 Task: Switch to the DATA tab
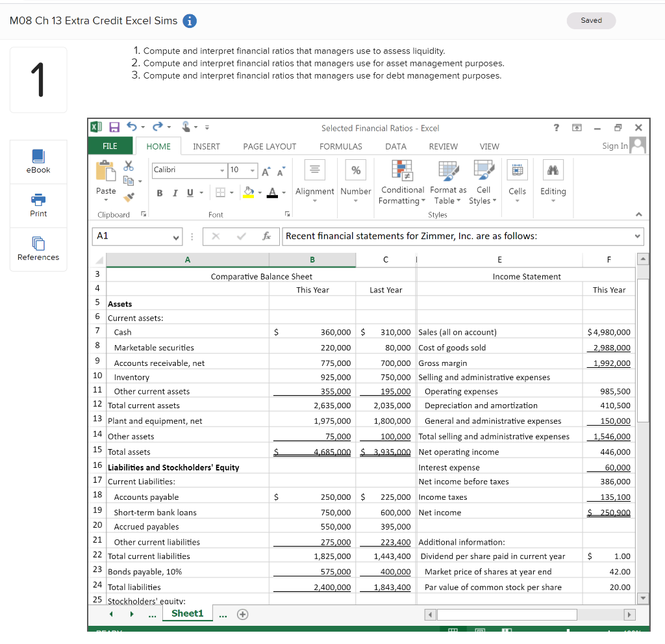(x=395, y=146)
